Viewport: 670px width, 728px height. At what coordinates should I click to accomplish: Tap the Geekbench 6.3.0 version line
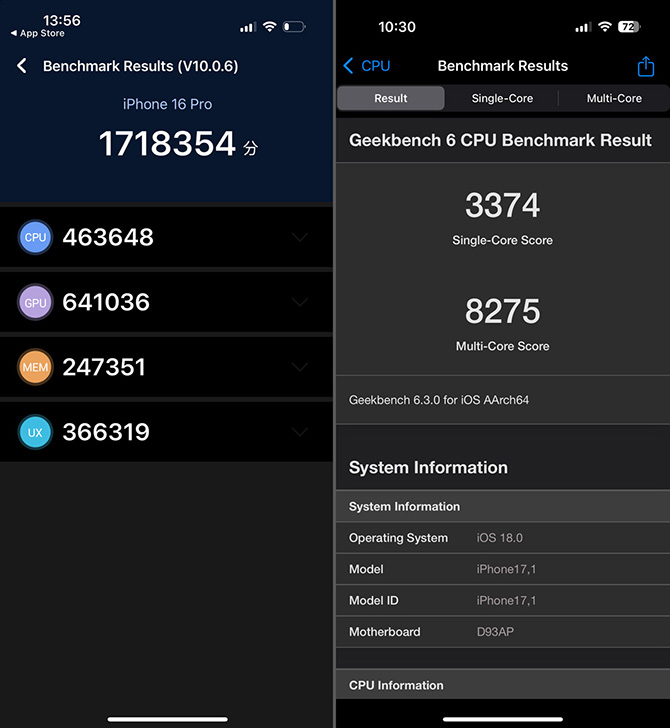point(439,400)
